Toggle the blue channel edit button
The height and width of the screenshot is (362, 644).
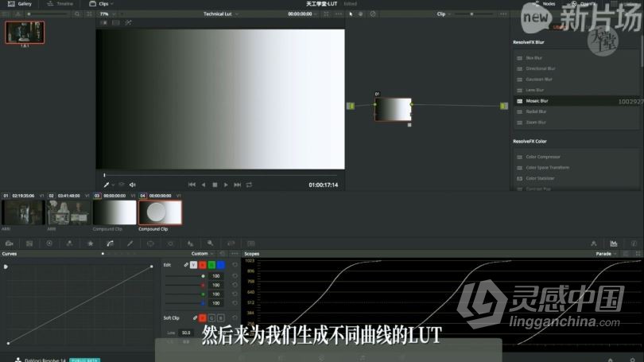tap(220, 265)
